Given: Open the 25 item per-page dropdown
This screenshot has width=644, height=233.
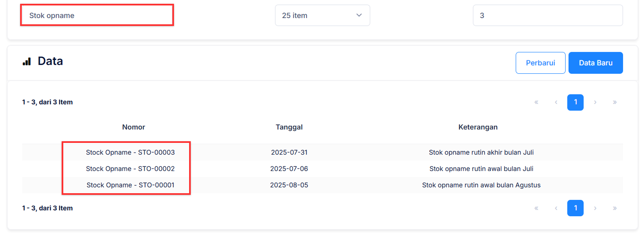Looking at the screenshot, I should tap(322, 16).
